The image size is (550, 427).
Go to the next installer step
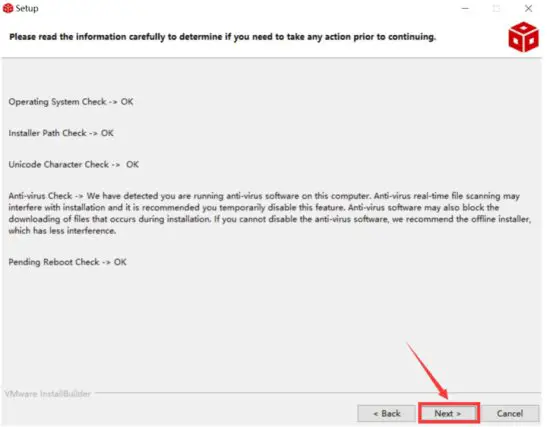pyautogui.click(x=448, y=413)
